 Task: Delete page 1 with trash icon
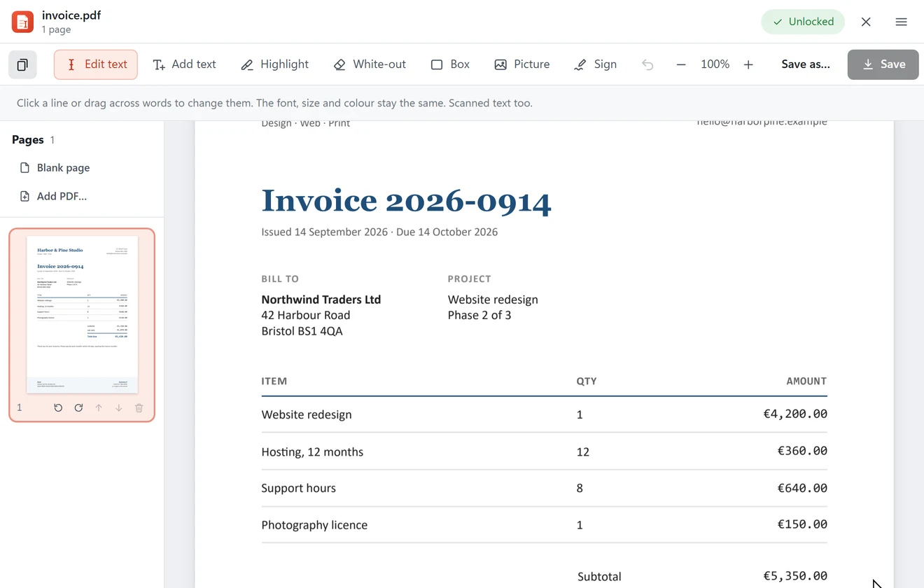pos(139,408)
